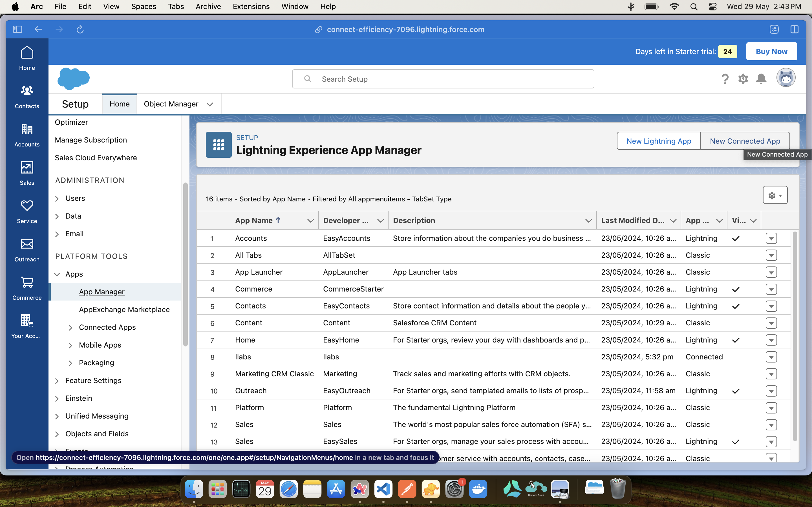Open the help question mark icon
Image resolution: width=812 pixels, height=507 pixels.
click(x=725, y=79)
